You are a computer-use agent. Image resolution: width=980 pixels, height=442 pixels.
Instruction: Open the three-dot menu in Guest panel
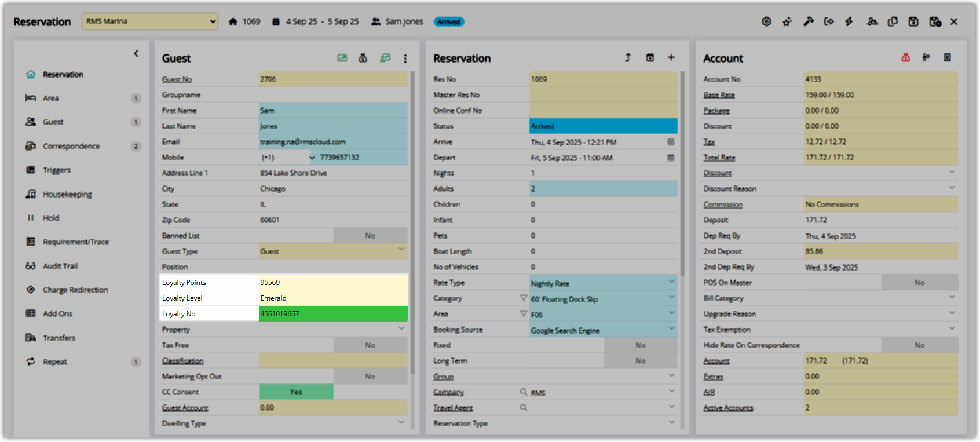(x=405, y=58)
